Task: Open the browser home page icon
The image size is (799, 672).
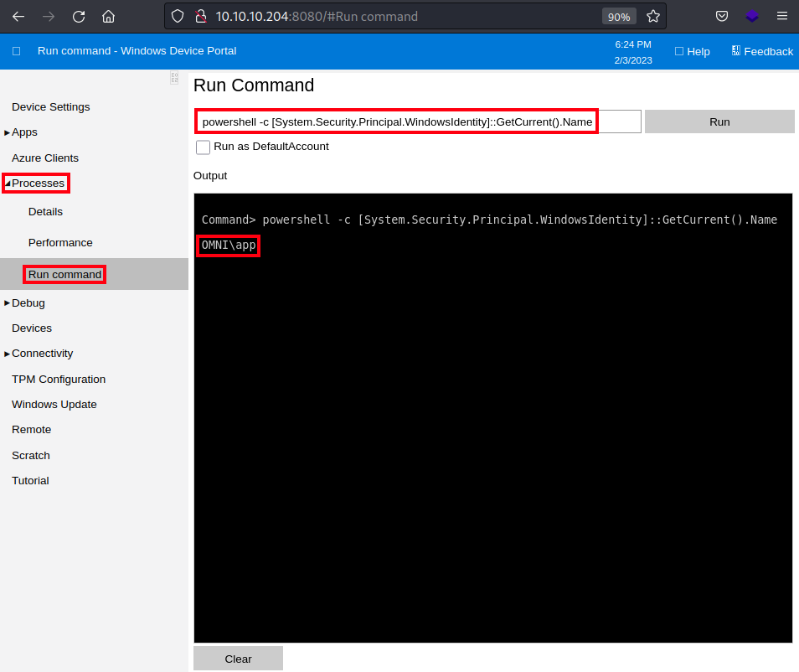Action: (x=108, y=17)
